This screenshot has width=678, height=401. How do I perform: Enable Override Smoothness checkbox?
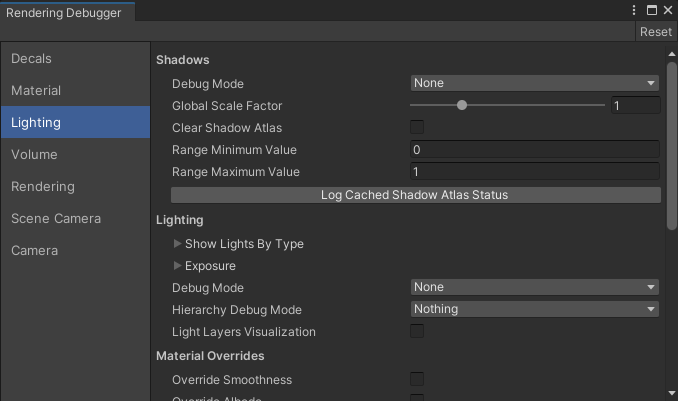coord(417,379)
